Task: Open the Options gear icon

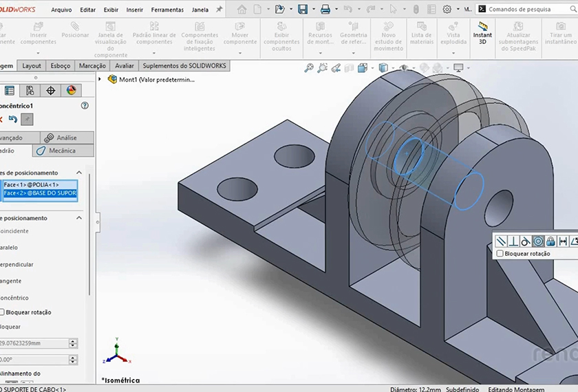Action: tap(447, 10)
